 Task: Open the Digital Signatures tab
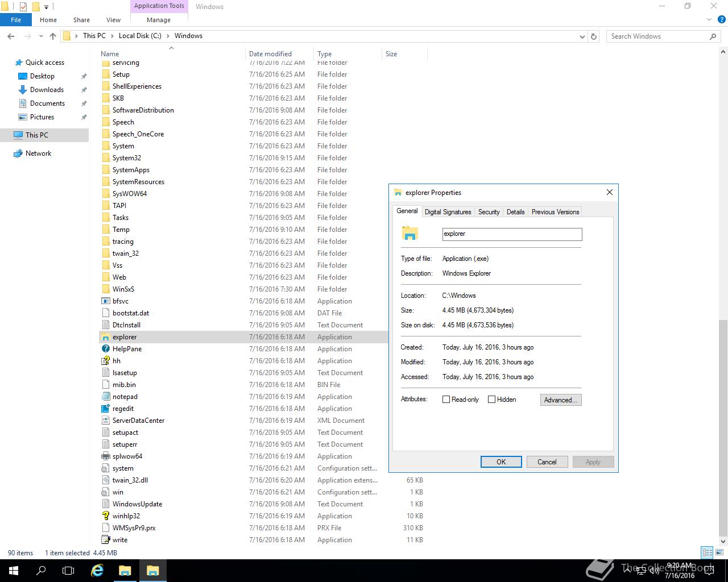coord(448,212)
